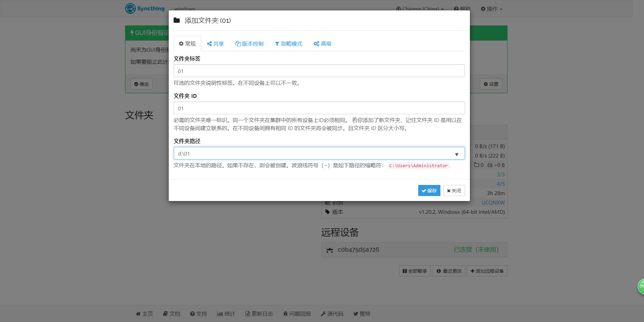
Task: Open the 问题回报 footer link
Action: pos(297,314)
